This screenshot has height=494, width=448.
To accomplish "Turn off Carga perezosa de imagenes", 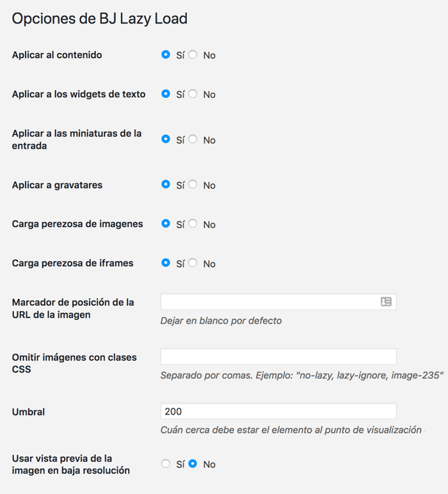I will tap(193, 224).
